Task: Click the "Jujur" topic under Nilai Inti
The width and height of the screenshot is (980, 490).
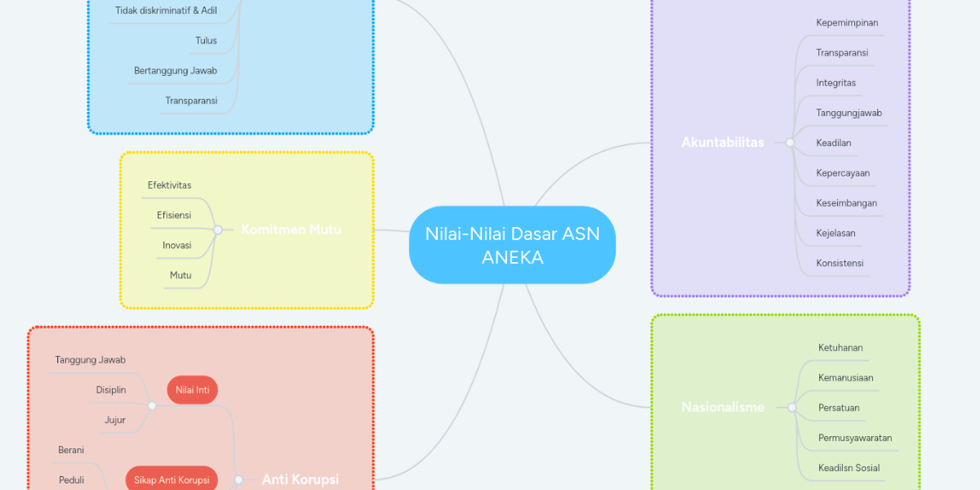Action: [x=114, y=420]
